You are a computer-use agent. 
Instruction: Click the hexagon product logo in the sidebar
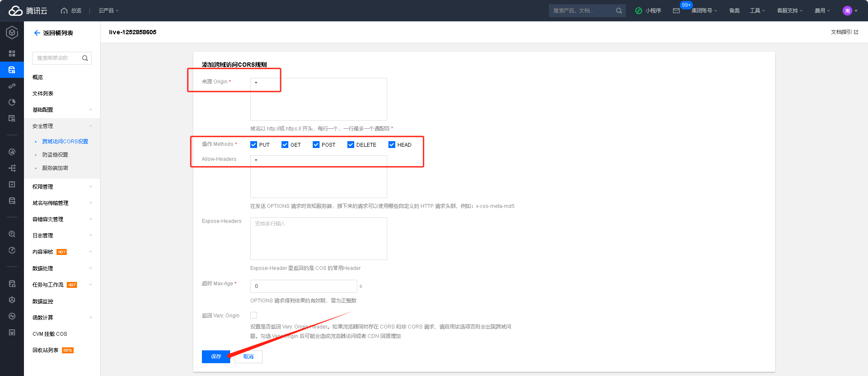tap(12, 33)
